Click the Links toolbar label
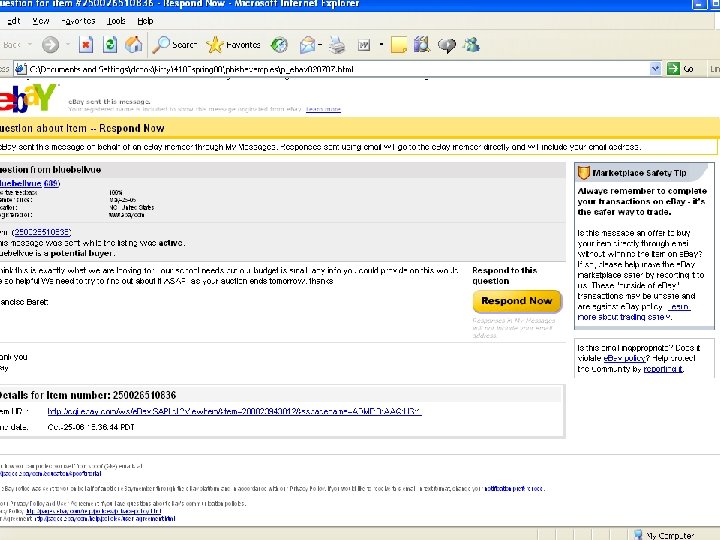The width and height of the screenshot is (720, 540). point(714,69)
